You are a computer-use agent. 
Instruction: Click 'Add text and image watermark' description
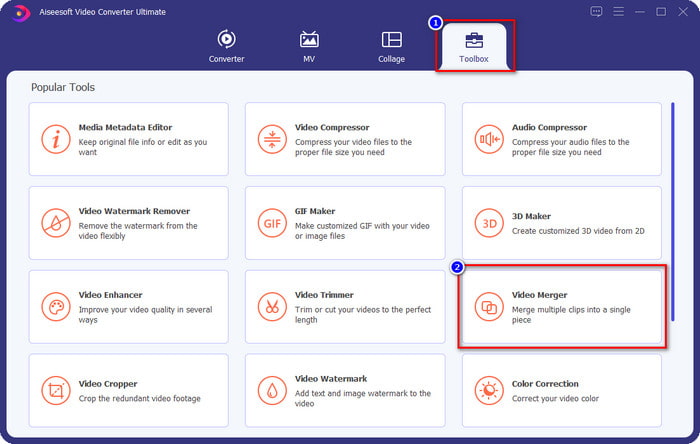point(363,398)
